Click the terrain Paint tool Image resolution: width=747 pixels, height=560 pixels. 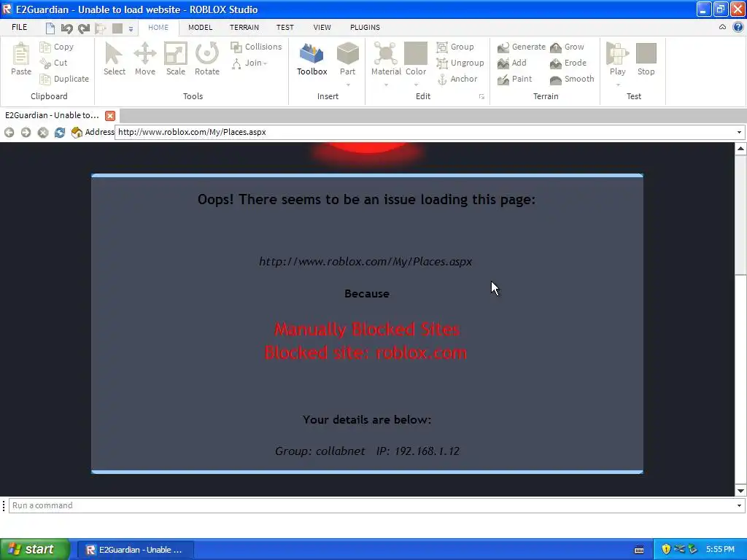(x=514, y=79)
